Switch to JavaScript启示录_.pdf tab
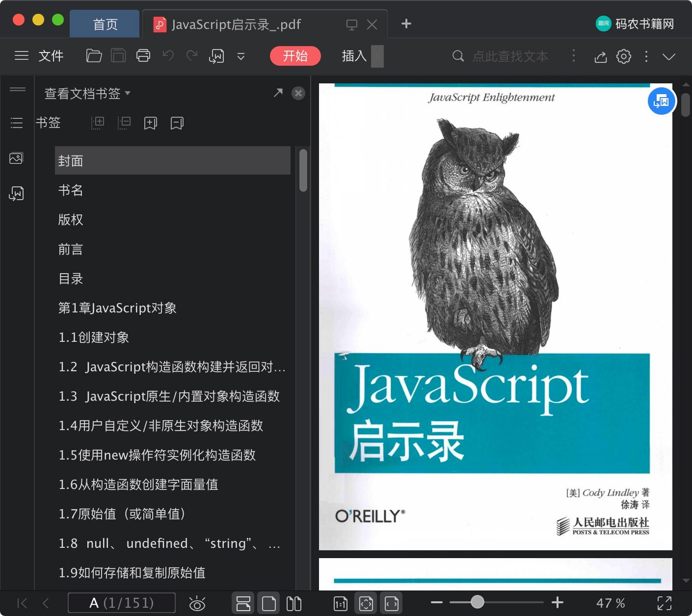692x616 pixels. click(x=236, y=24)
